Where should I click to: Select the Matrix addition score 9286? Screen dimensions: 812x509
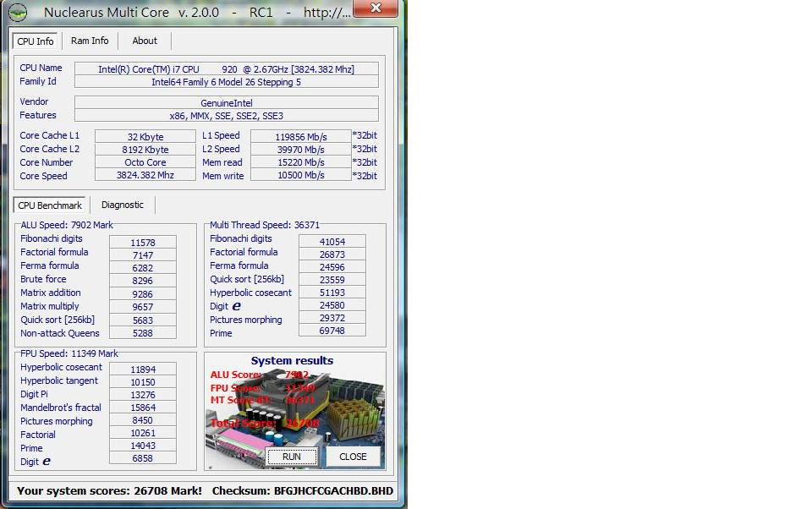[x=143, y=294]
